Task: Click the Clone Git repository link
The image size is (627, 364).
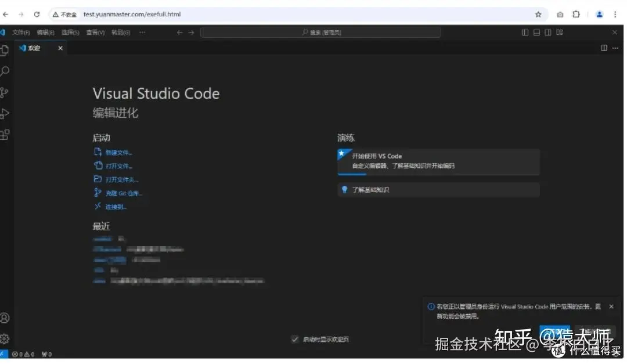Action: pos(118,193)
